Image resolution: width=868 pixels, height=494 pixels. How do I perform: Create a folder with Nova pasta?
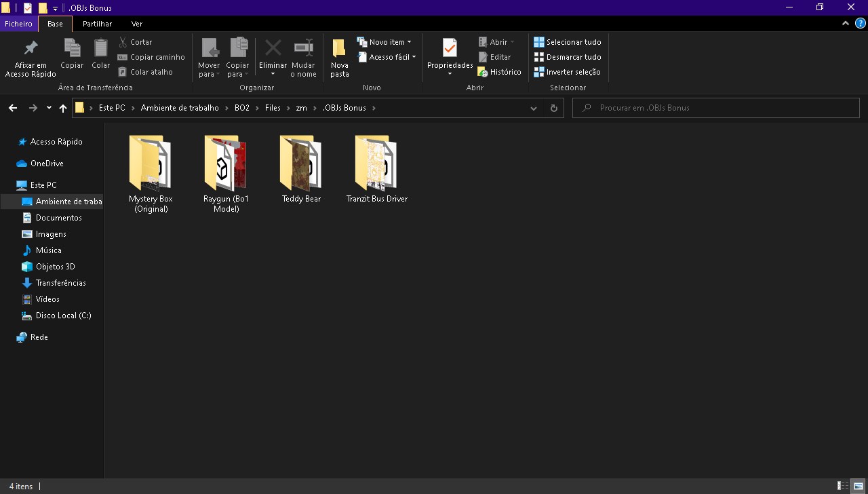340,58
